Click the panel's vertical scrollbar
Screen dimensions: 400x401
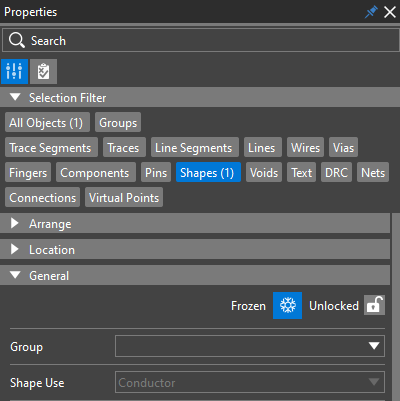396,307
